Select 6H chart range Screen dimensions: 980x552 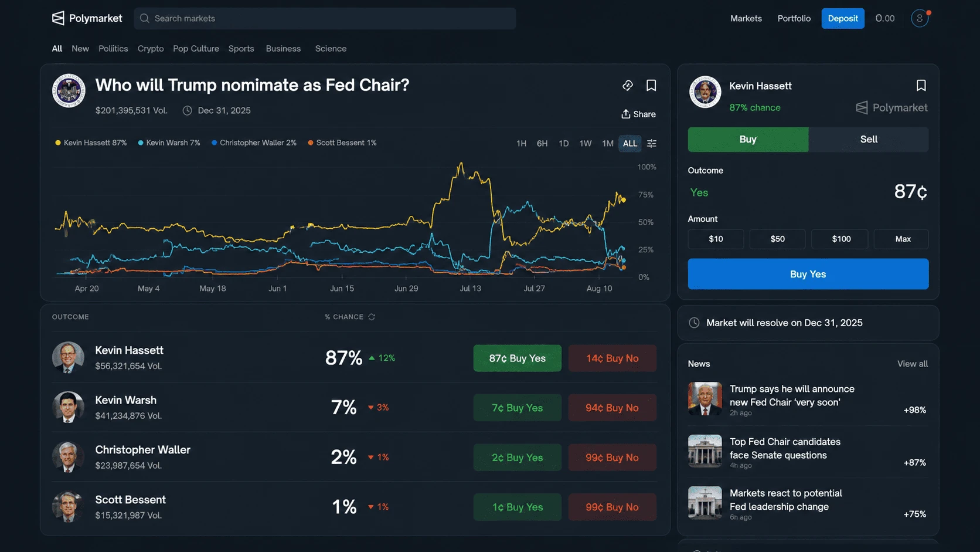(542, 143)
